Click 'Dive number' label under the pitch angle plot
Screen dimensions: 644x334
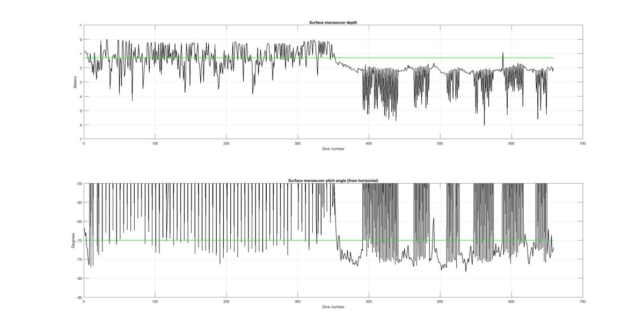333,307
